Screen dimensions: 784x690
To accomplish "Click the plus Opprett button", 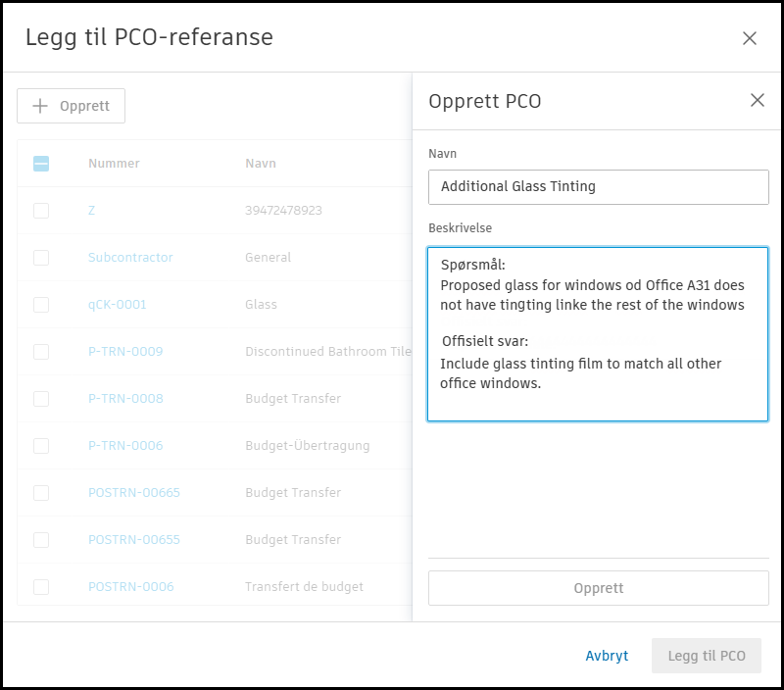I will (71, 106).
